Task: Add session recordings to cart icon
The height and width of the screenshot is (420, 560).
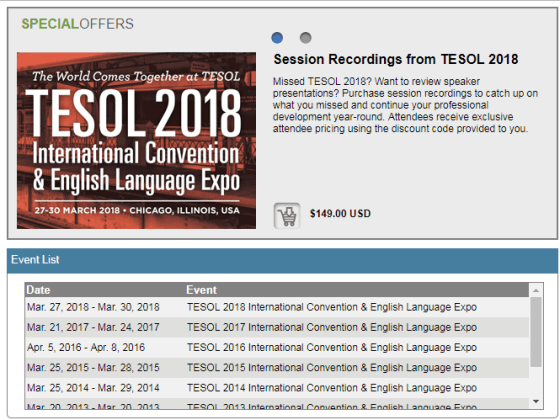Action: pos(287,216)
